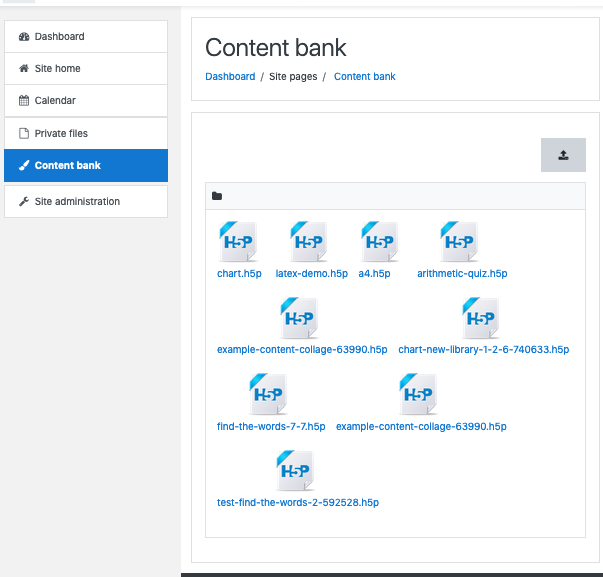The image size is (603, 577).
Task: Open test-find-the-words-2-592528.h5p link
Action: (298, 503)
